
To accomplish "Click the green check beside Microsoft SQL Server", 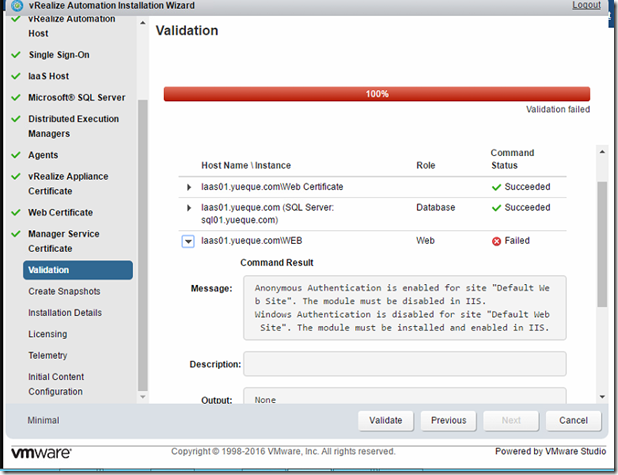I will click(x=16, y=97).
